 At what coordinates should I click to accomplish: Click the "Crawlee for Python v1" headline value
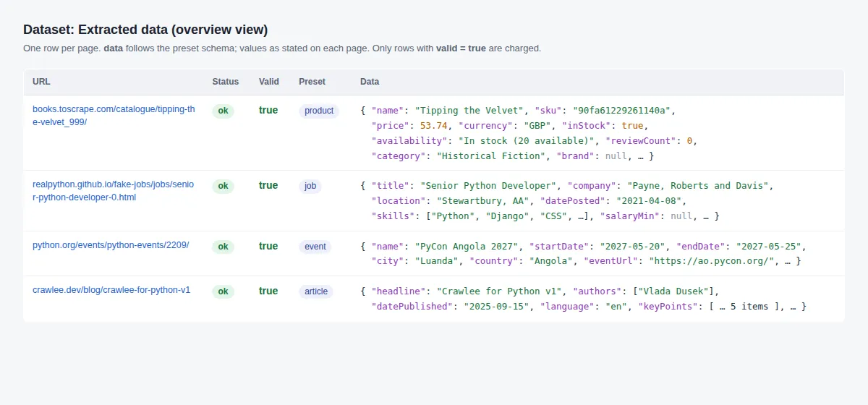tap(498, 291)
